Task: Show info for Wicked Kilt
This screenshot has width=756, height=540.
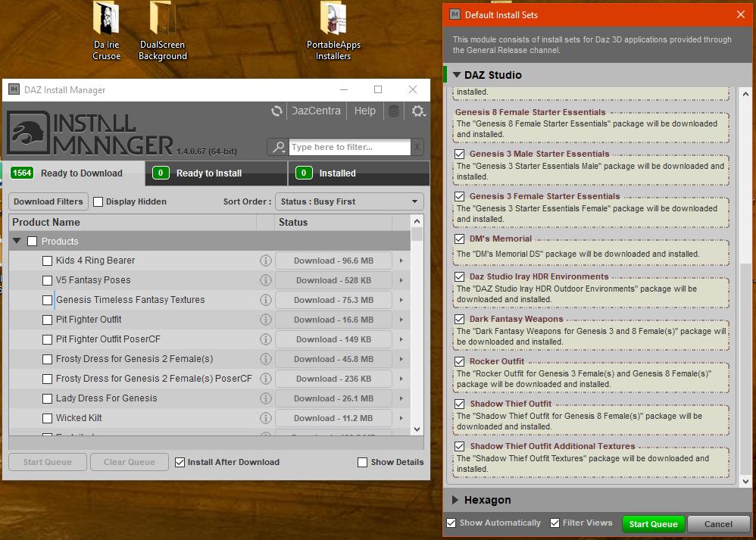Action: click(266, 418)
